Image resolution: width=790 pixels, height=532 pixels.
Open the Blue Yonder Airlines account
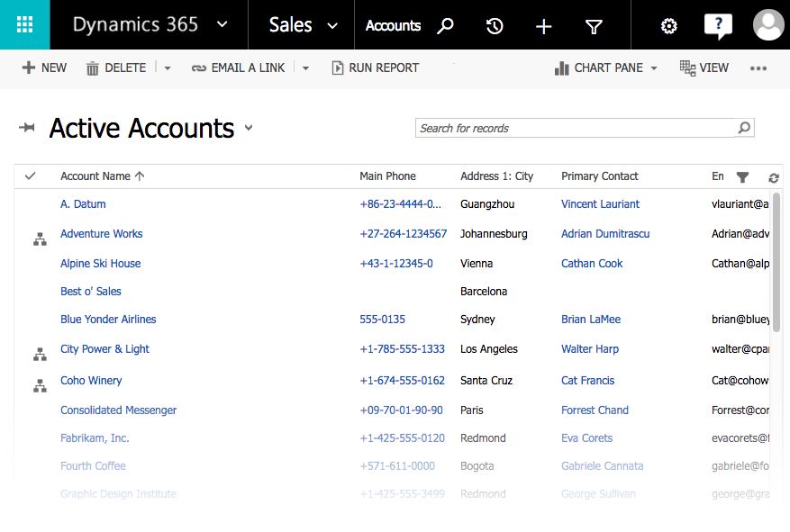click(108, 320)
